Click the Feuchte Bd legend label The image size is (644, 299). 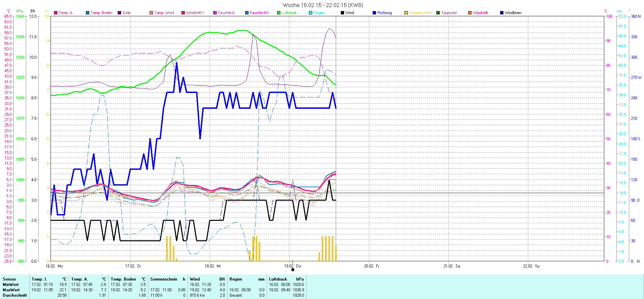[x=259, y=13]
